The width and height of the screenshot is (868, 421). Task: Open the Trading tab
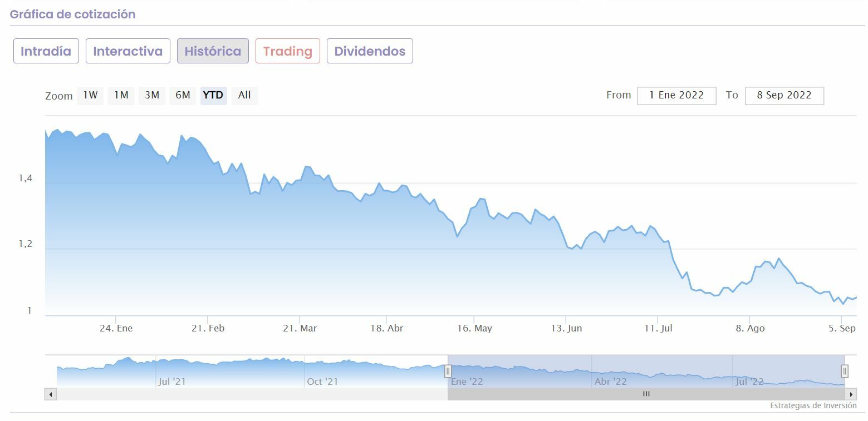[x=287, y=51]
